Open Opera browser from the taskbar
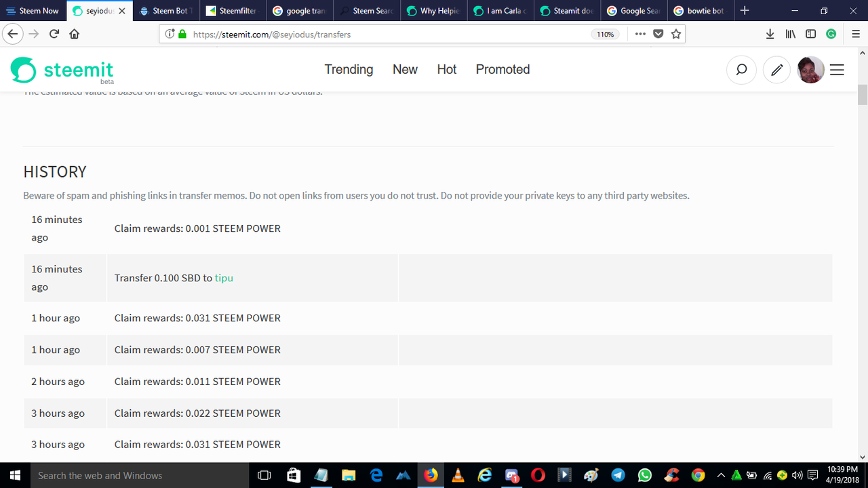Screen dimensions: 868x488 click(538, 475)
